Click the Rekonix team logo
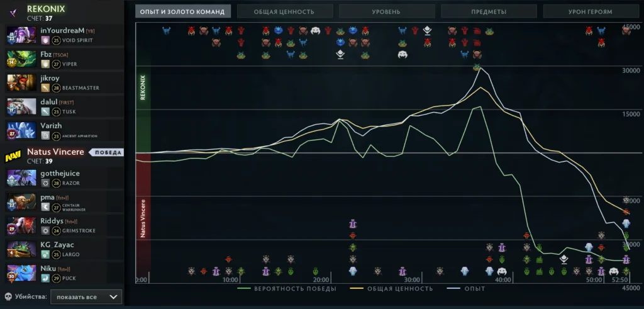 click(13, 10)
